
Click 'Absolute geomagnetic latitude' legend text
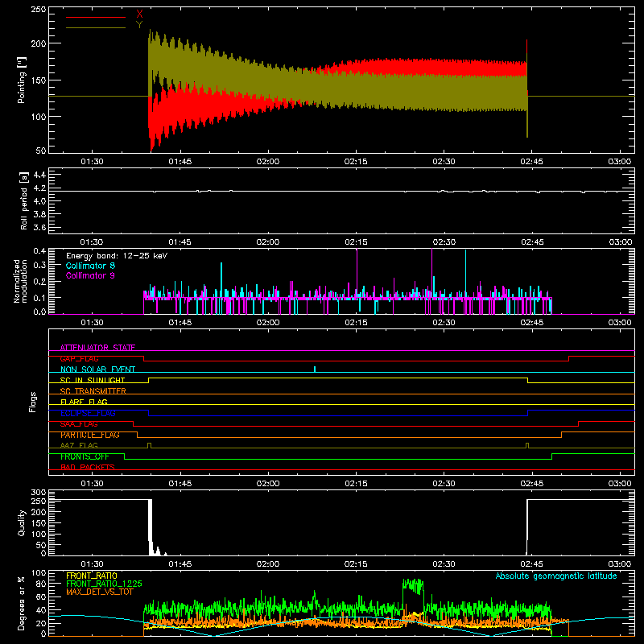click(x=556, y=576)
